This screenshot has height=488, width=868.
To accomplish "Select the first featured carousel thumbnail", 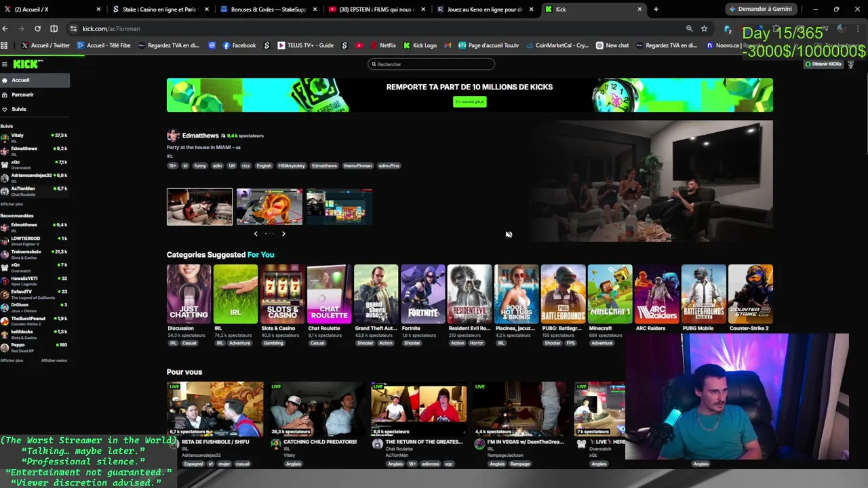I will [x=199, y=207].
